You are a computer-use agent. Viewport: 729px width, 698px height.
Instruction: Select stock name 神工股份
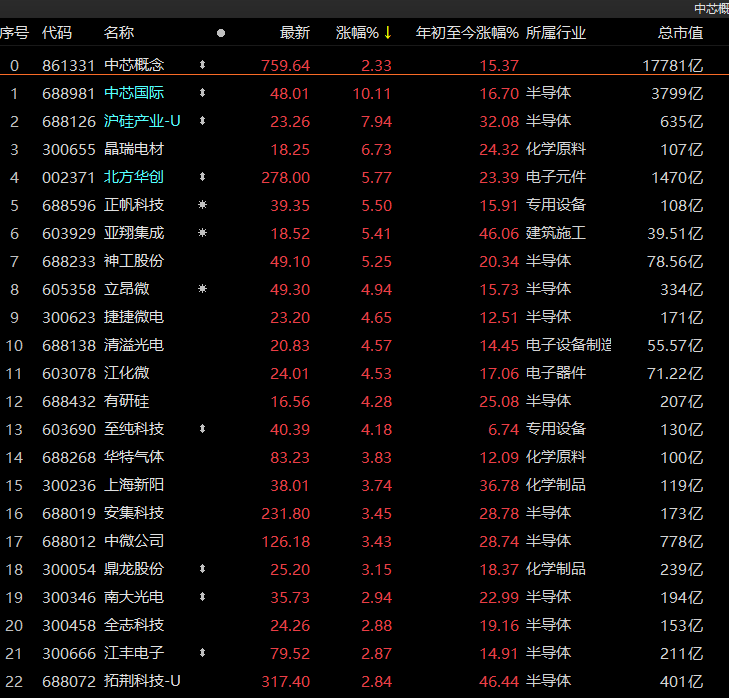click(x=134, y=261)
